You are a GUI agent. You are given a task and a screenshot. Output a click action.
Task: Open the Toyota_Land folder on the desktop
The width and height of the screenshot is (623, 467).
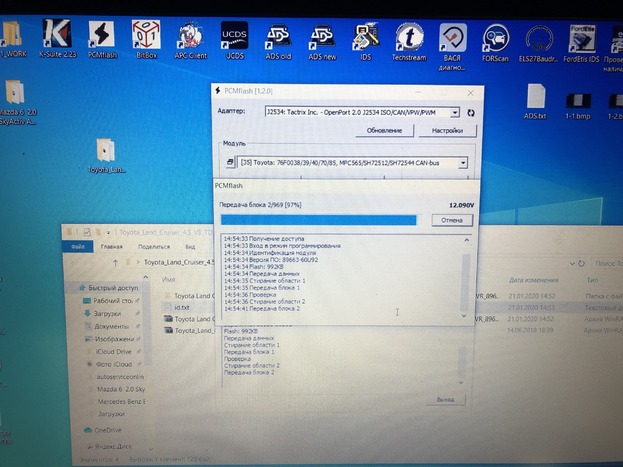point(107,152)
